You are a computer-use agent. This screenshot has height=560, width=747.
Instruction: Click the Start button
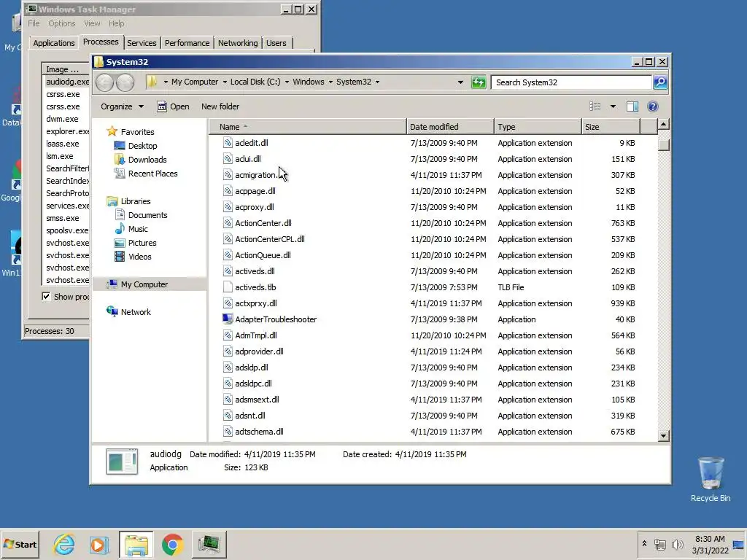tap(20, 544)
